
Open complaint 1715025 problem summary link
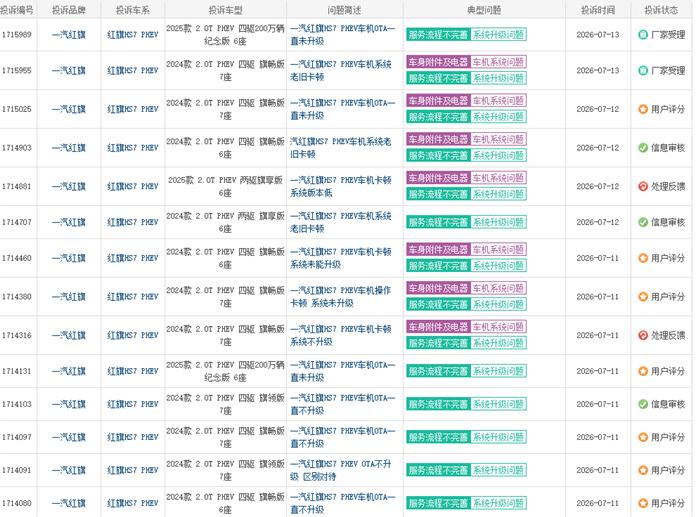tap(342, 109)
